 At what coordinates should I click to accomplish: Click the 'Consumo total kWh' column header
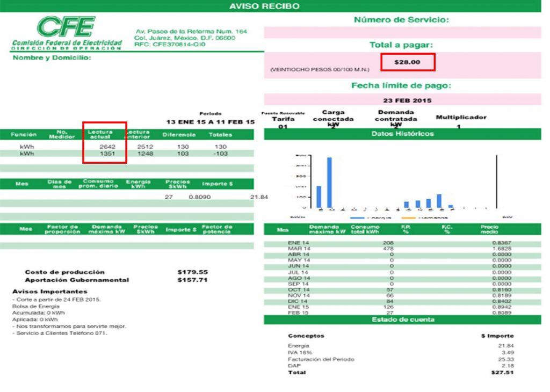tap(365, 230)
